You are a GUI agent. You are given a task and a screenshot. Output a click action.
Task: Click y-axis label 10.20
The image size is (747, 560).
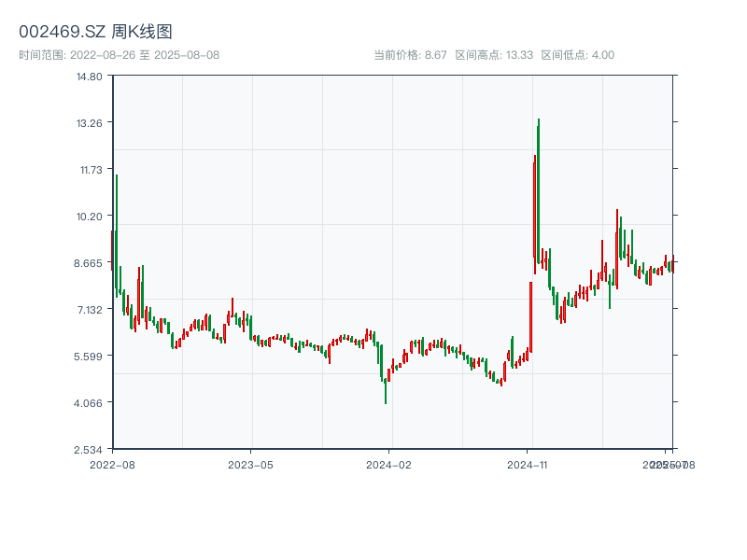(x=89, y=217)
